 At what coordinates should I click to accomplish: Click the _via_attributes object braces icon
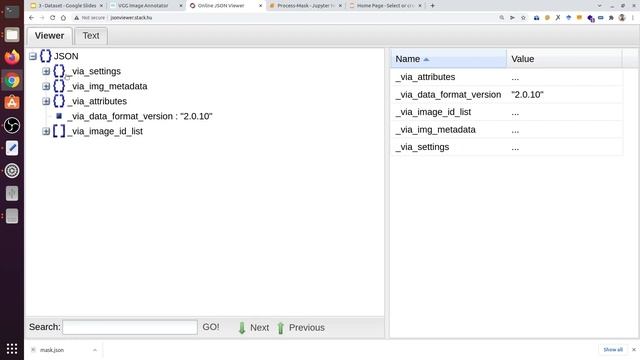coord(59,101)
